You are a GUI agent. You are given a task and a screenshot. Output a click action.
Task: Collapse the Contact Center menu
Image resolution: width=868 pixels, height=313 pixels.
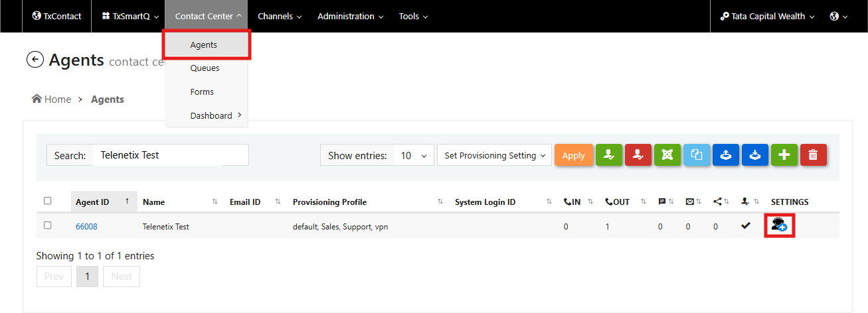click(x=207, y=16)
